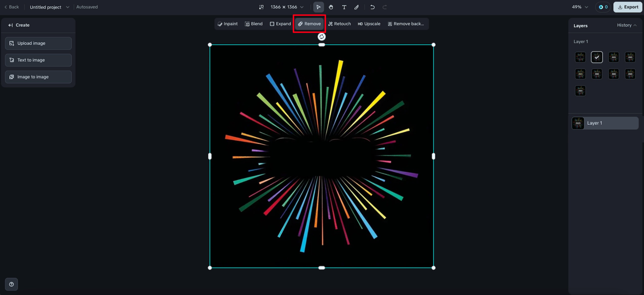Activate the hand pan tool
This screenshot has width=644, height=295.
[x=331, y=7]
